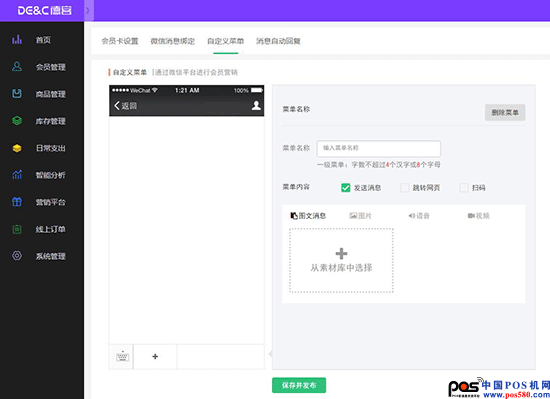This screenshot has height=399, width=550.
Task: Focus the 输入菜单名称 input field
Action: pos(378,149)
